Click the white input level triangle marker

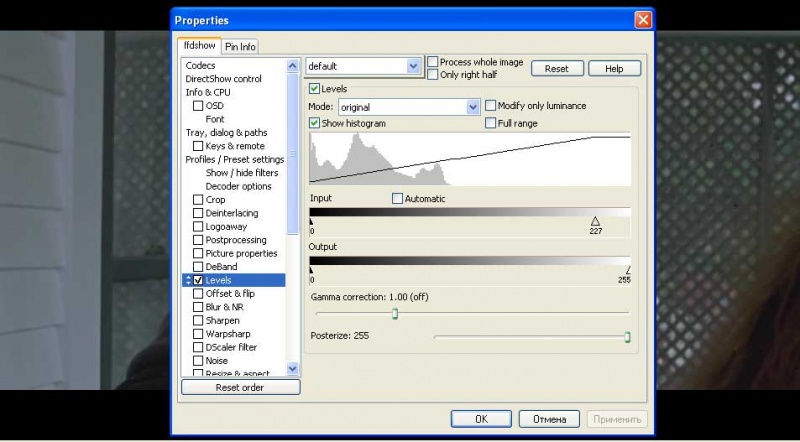(x=595, y=221)
